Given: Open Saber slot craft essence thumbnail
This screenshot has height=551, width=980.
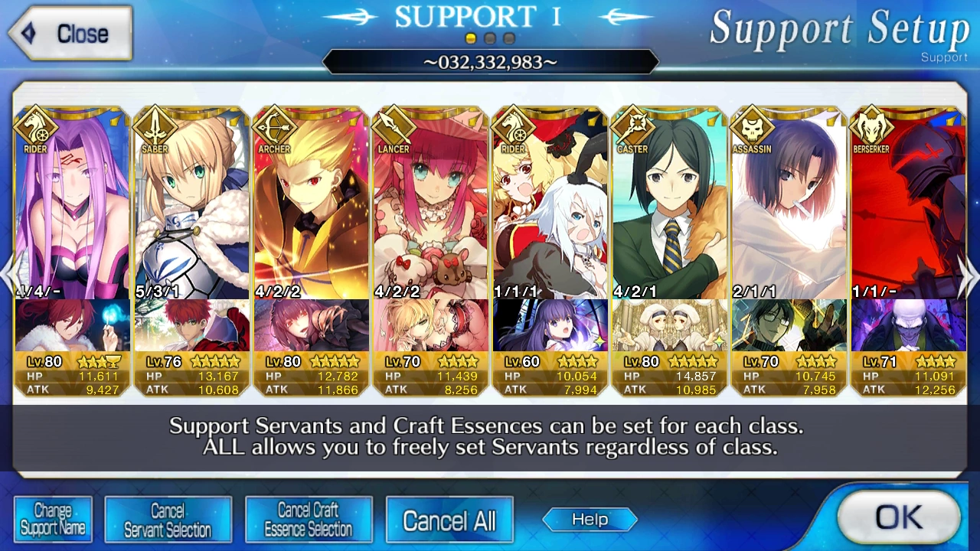Looking at the screenshot, I should (x=192, y=326).
